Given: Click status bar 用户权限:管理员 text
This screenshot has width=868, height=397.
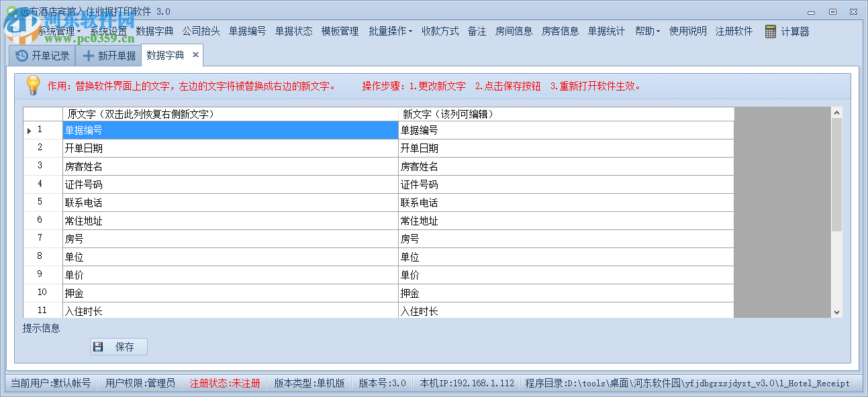Looking at the screenshot, I should click(140, 384).
